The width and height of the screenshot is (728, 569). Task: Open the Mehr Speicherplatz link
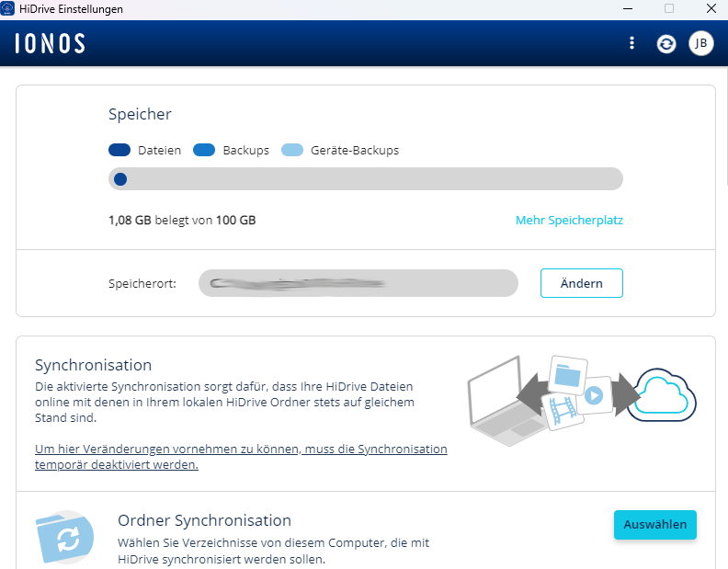tap(569, 221)
